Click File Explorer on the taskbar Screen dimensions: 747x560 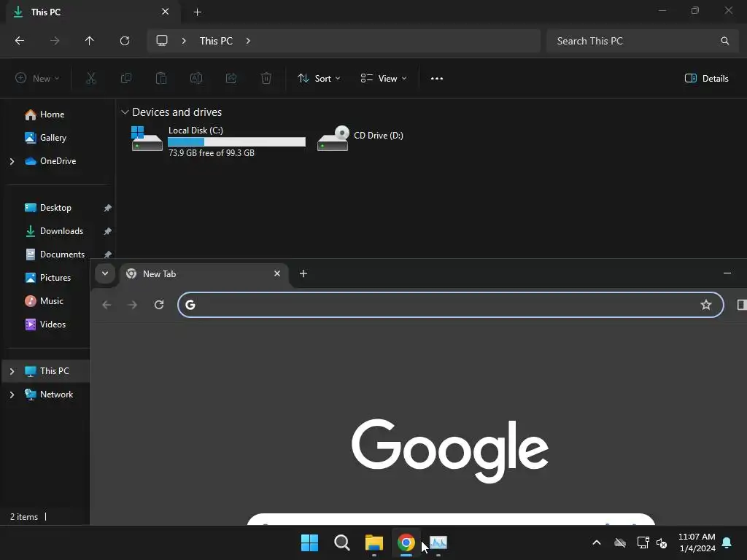374,542
